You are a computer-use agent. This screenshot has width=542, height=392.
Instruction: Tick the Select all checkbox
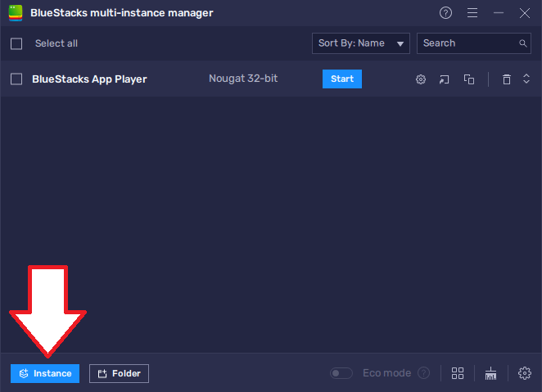pos(16,44)
